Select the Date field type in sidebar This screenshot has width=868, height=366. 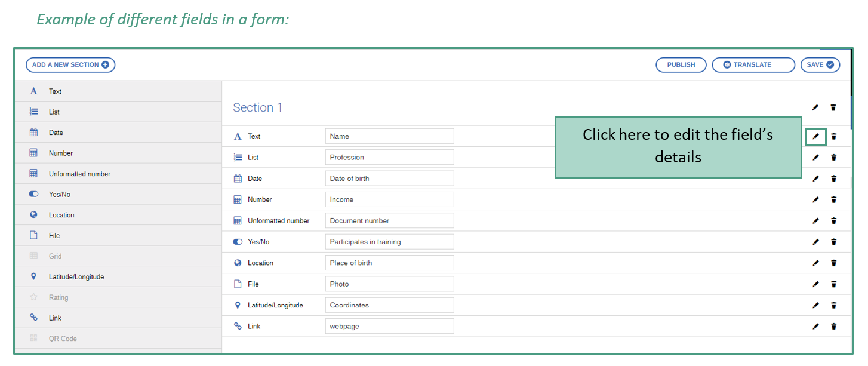coord(118,133)
